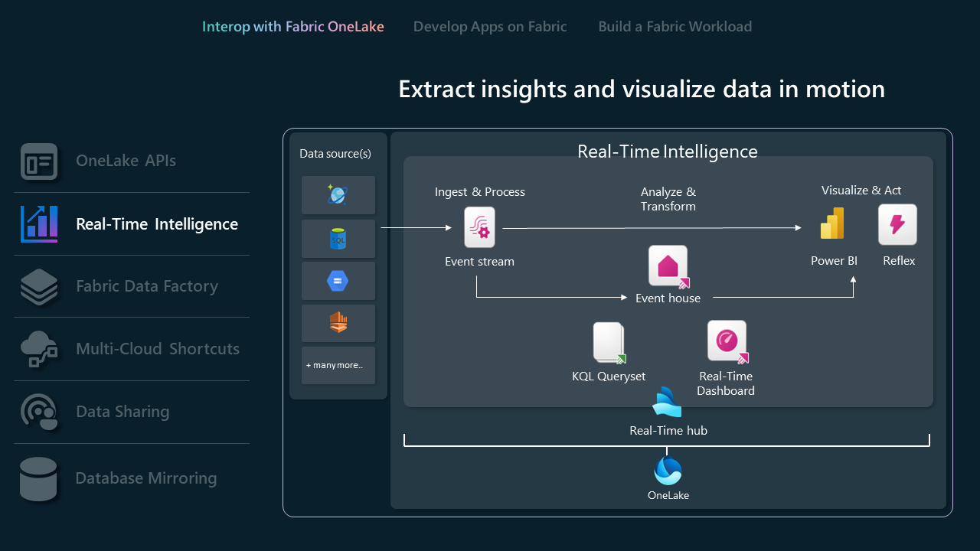Screen dimensions: 980x551
Task: Select the AWS data source icon
Action: point(338,322)
